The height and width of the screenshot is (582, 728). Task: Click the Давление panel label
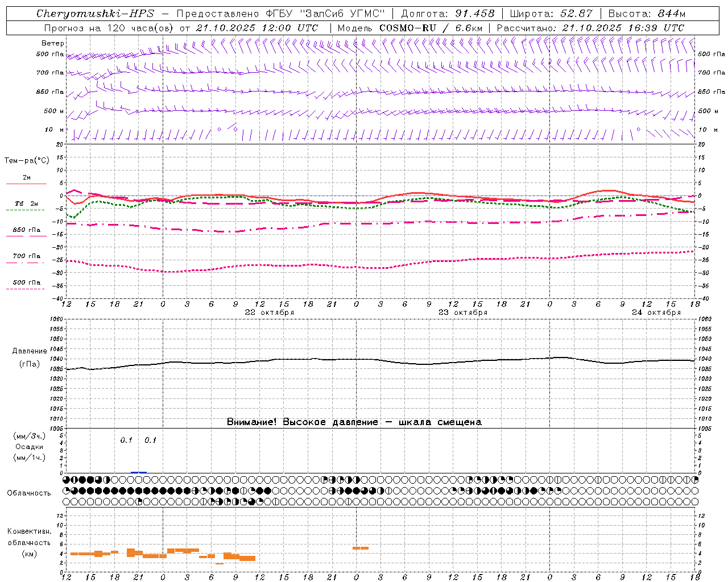[30, 351]
